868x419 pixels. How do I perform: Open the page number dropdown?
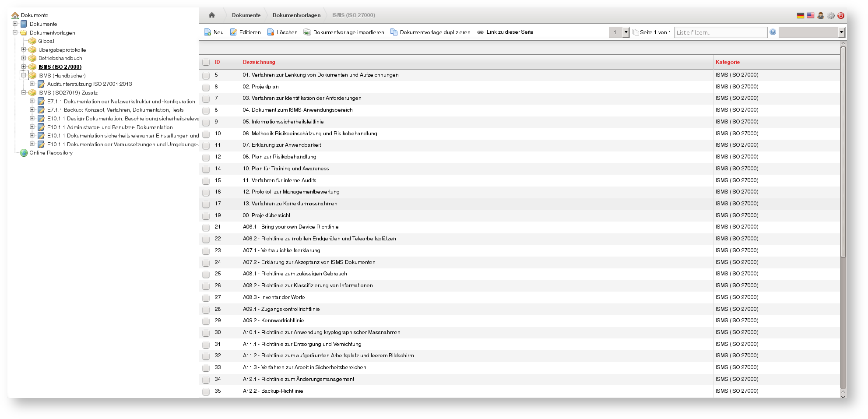pyautogui.click(x=626, y=32)
